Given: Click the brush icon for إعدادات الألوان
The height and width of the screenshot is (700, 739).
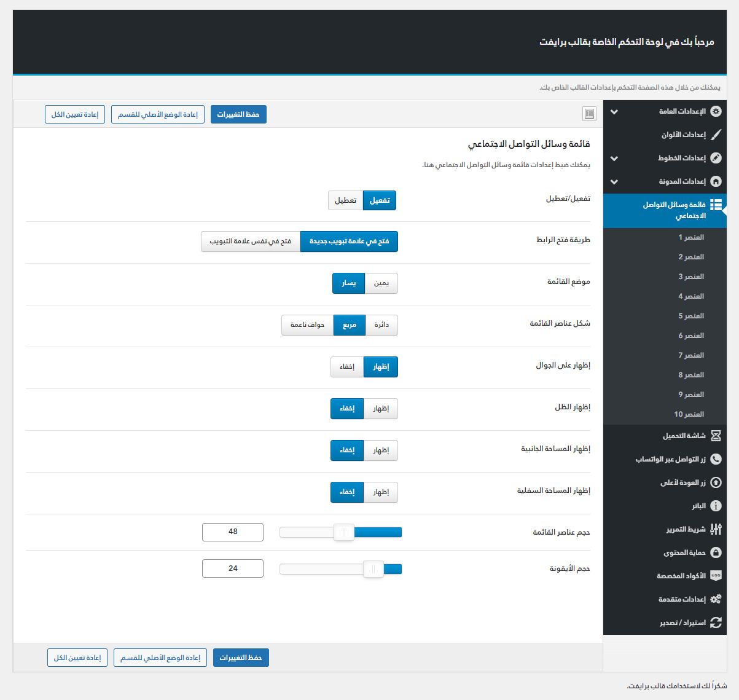Looking at the screenshot, I should 716,135.
